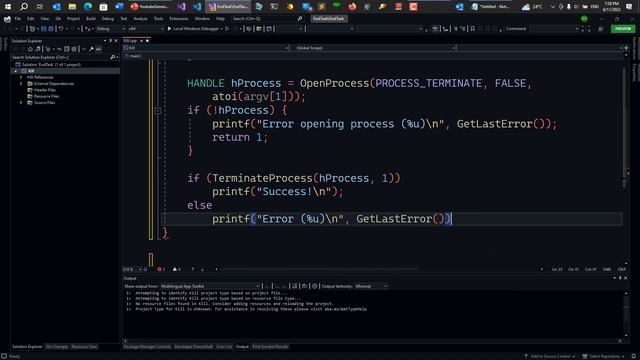The width and height of the screenshot is (640, 360).
Task: Click Add to Source Control in status bar
Action: pyautogui.click(x=549, y=356)
